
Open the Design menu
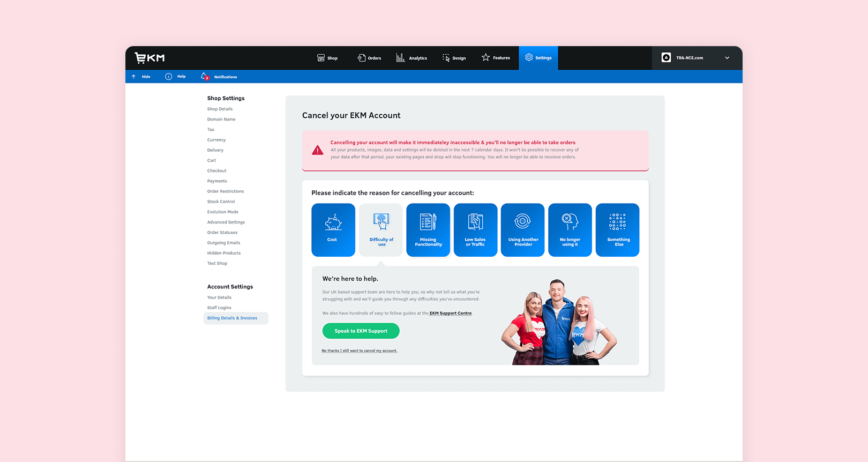(454, 58)
